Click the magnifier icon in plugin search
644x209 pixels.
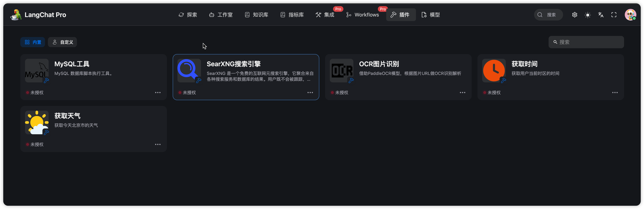point(555,42)
